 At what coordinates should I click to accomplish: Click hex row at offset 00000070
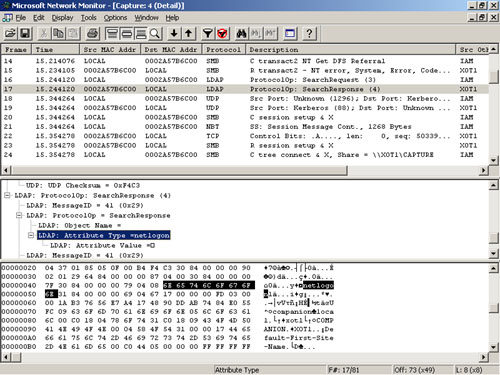tap(168, 312)
